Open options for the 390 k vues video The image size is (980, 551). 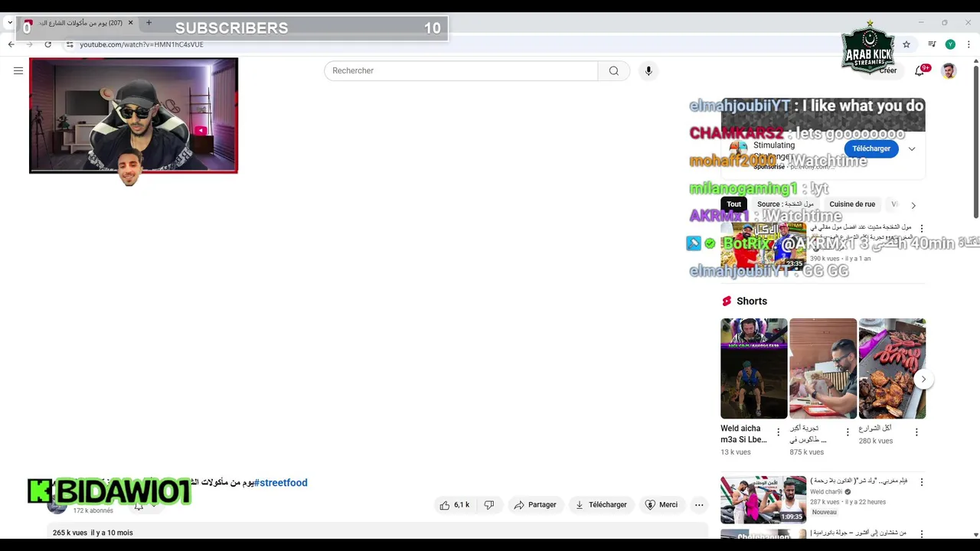click(x=922, y=229)
